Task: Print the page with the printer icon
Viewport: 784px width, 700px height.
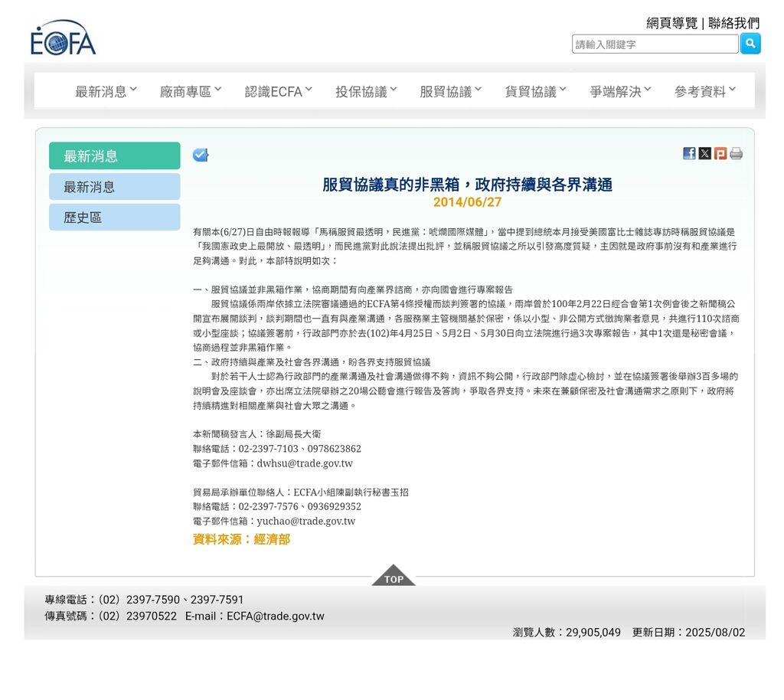Action: point(736,153)
